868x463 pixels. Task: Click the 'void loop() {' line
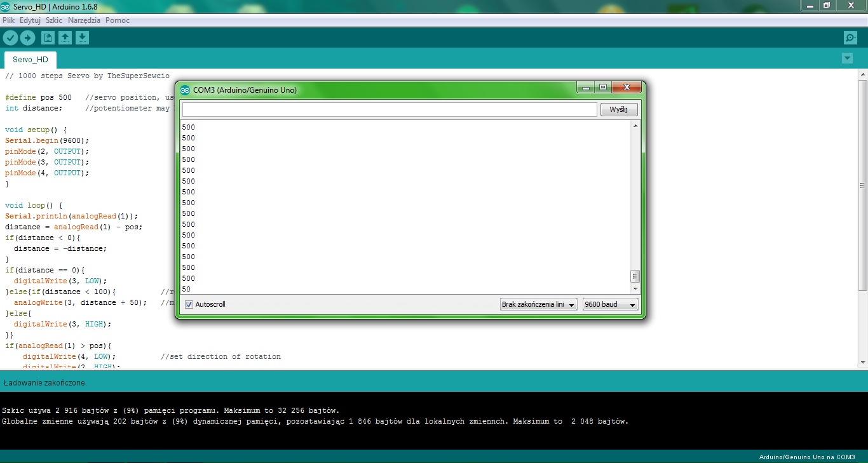click(x=34, y=205)
